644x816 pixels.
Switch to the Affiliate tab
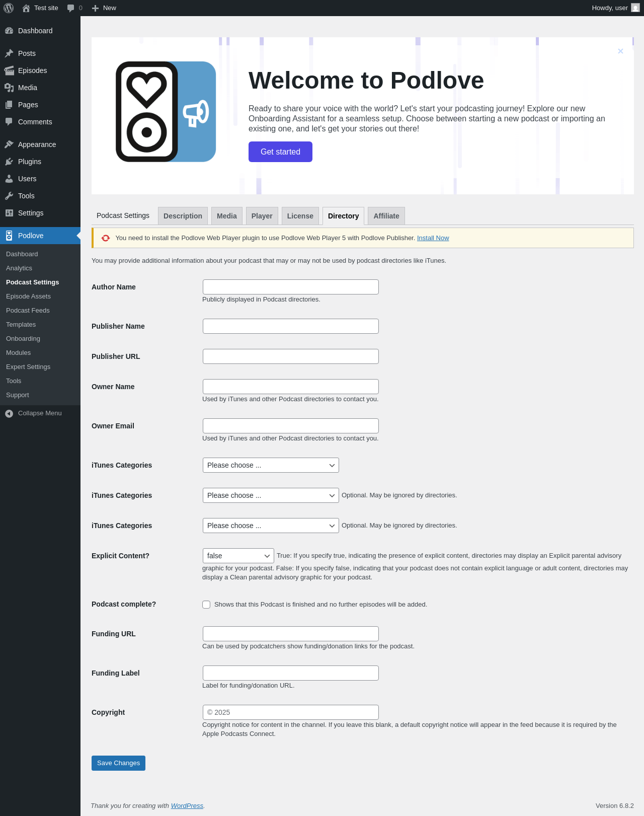[386, 216]
